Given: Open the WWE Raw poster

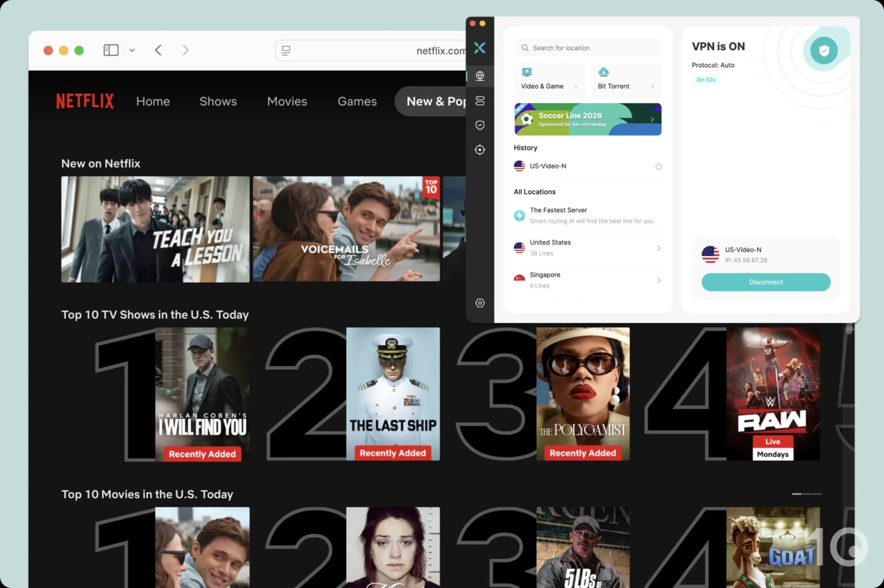Looking at the screenshot, I should coord(773,394).
